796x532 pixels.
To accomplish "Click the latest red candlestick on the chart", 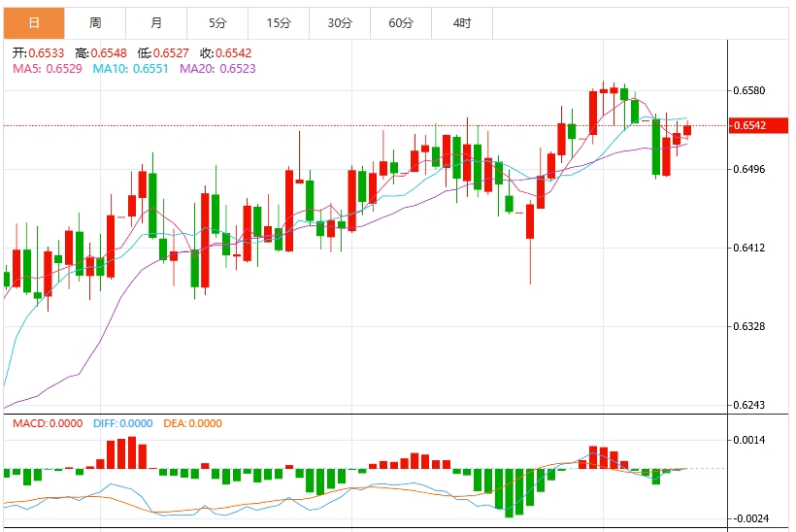I will point(687,130).
